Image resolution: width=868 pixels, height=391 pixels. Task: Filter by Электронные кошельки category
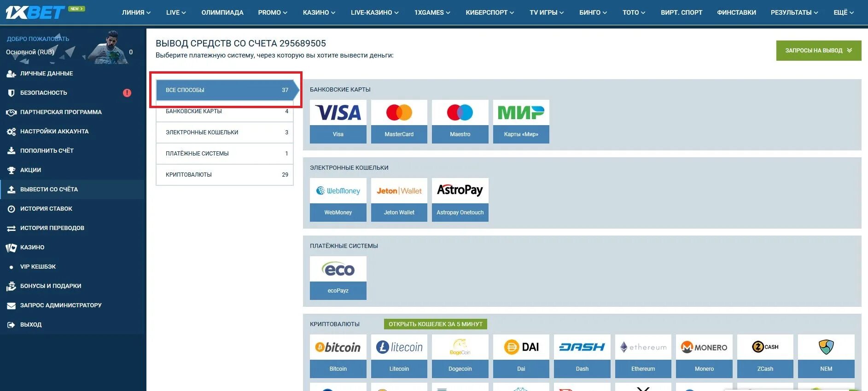click(225, 132)
